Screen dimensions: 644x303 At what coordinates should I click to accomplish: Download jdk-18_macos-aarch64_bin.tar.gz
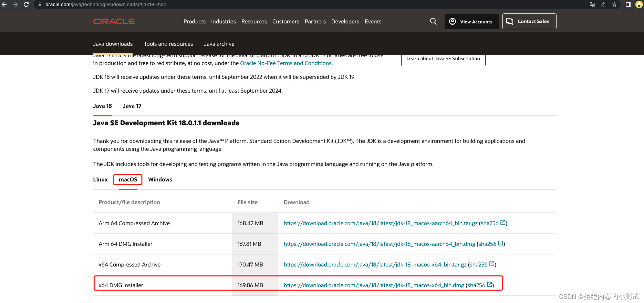click(x=381, y=223)
